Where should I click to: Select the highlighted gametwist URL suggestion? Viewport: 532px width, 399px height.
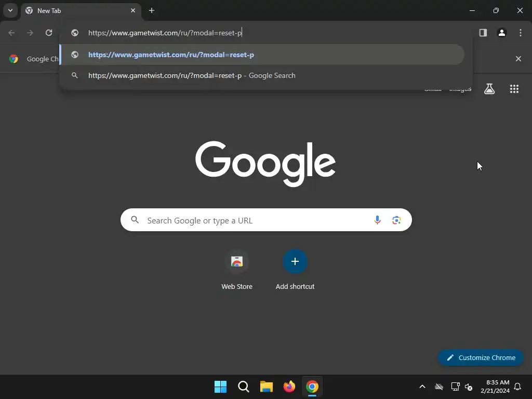[262, 55]
